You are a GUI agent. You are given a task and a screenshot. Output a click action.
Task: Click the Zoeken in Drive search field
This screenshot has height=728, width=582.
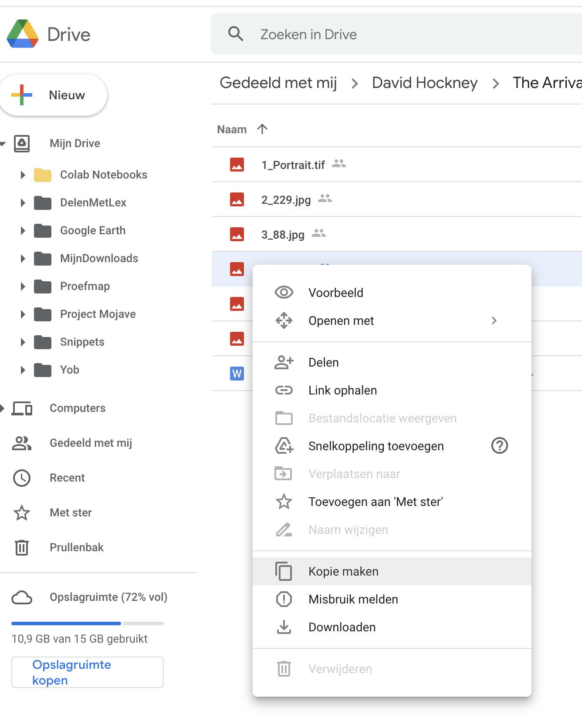pyautogui.click(x=396, y=34)
